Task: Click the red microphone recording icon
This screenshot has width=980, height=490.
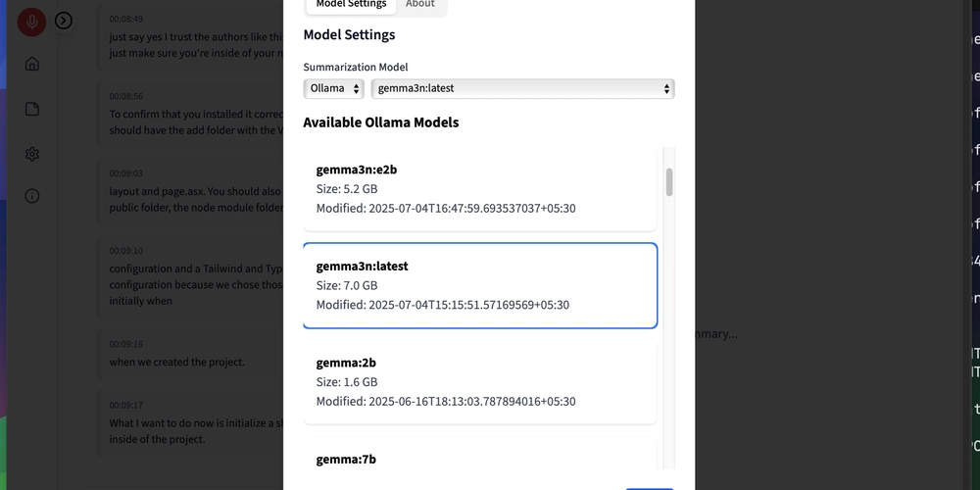Action: (x=31, y=22)
